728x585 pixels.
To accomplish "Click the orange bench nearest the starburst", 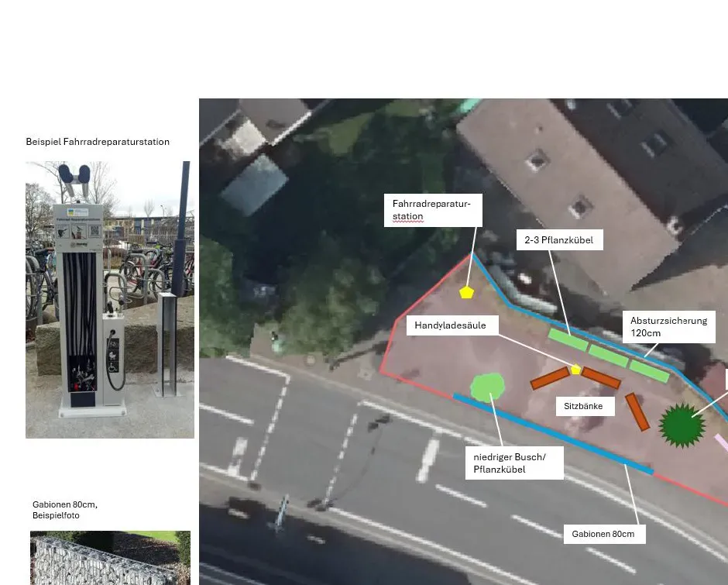I will click(x=637, y=412).
